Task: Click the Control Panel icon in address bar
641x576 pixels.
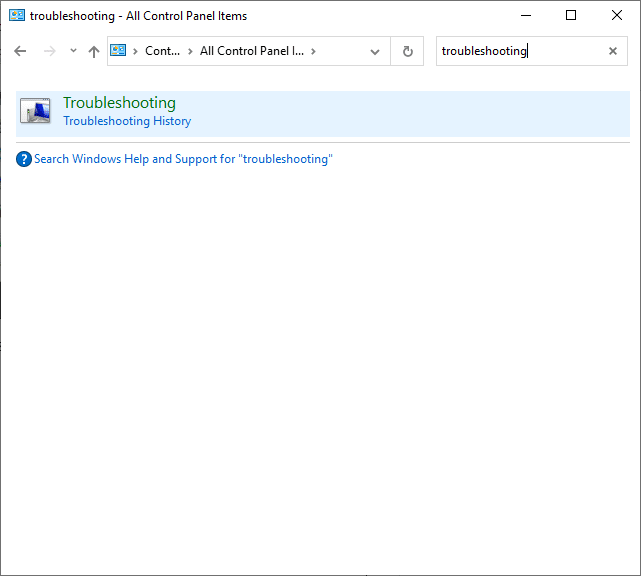Action: point(119,51)
